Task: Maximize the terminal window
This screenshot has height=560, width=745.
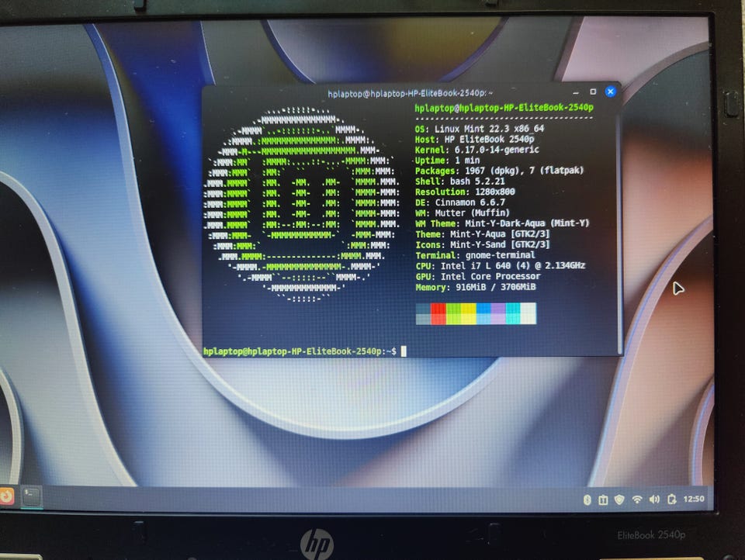Action: tap(593, 92)
